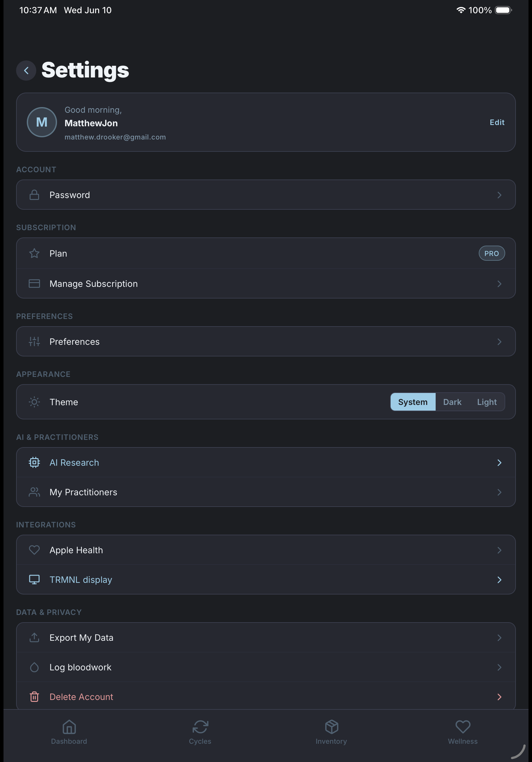Open Log bloodwork via its chevron
Viewport: 532px width, 762px height.
coord(499,668)
